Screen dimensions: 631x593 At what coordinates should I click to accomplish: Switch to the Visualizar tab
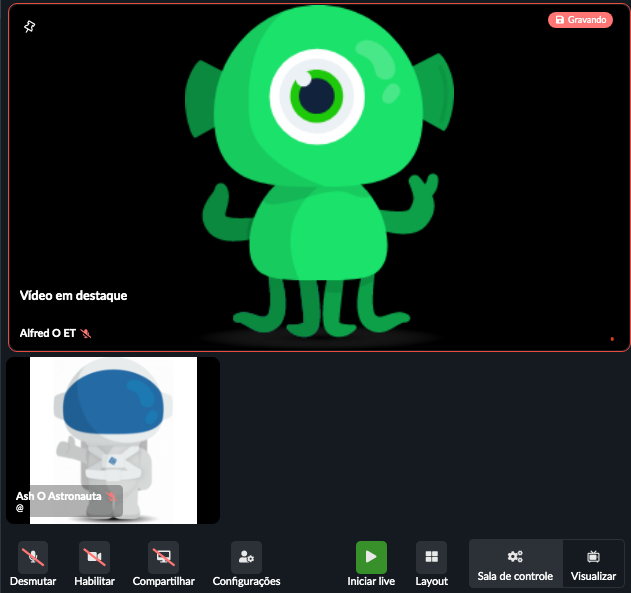(x=593, y=564)
